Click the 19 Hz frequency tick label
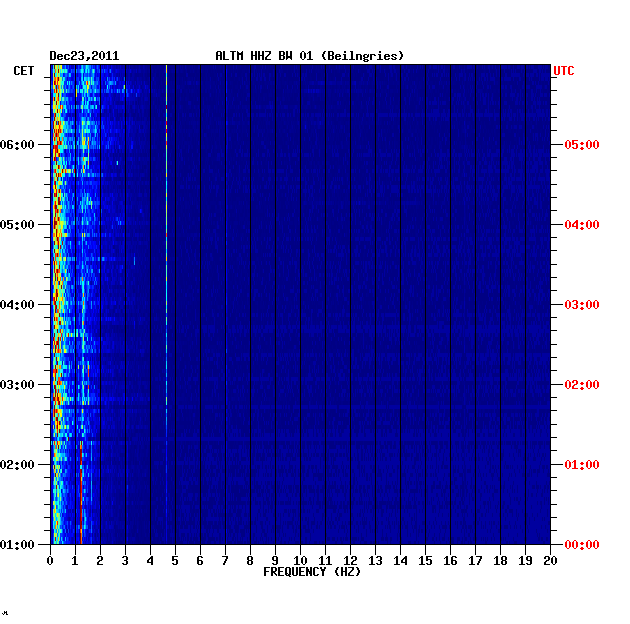Screen dimensions: 630x624 (525, 561)
